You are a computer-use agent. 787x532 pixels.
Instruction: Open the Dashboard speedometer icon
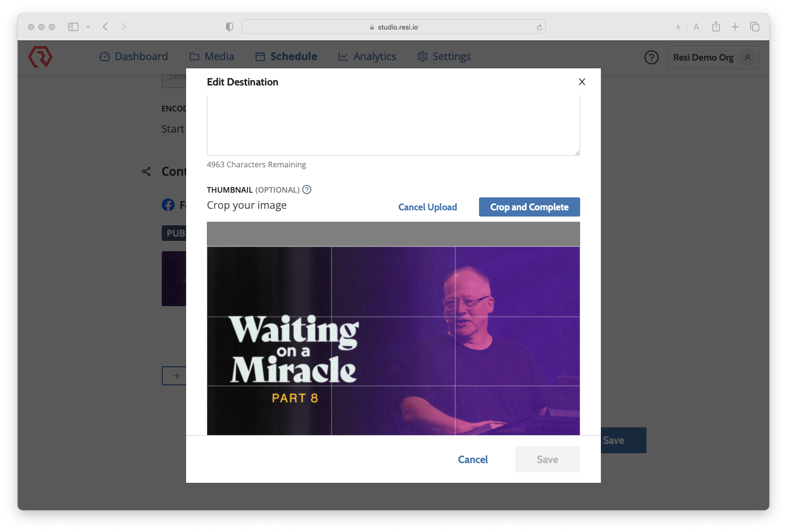104,56
